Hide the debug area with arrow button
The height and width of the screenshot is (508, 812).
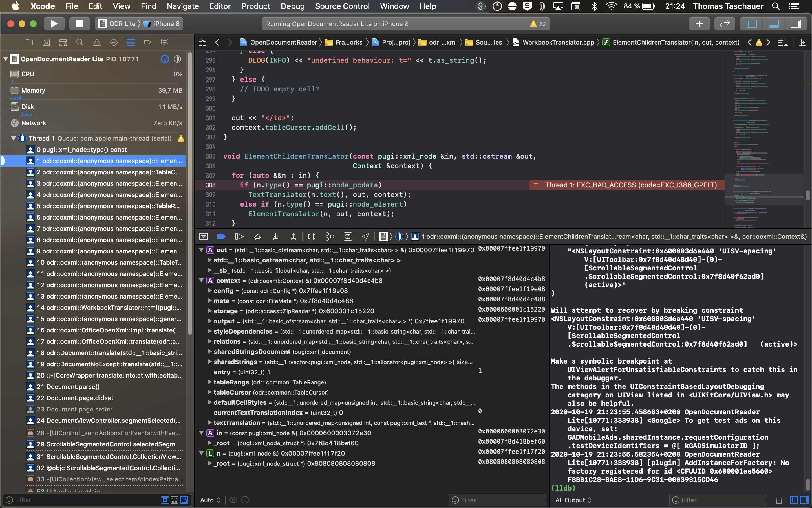[204, 237]
